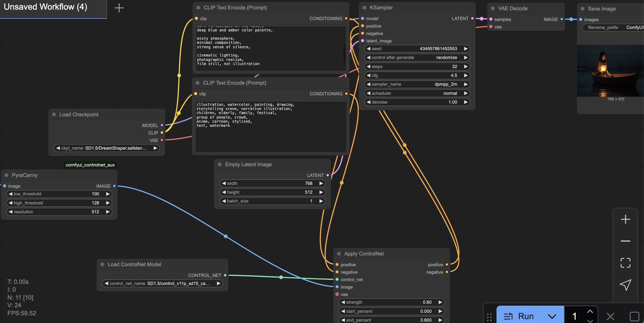
Task: Open control after generate randomize option
Action: 417,58
